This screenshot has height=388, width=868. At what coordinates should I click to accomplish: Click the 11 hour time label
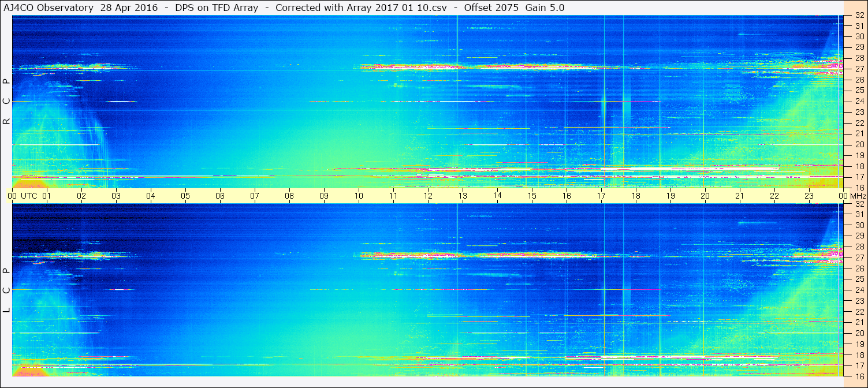[393, 196]
